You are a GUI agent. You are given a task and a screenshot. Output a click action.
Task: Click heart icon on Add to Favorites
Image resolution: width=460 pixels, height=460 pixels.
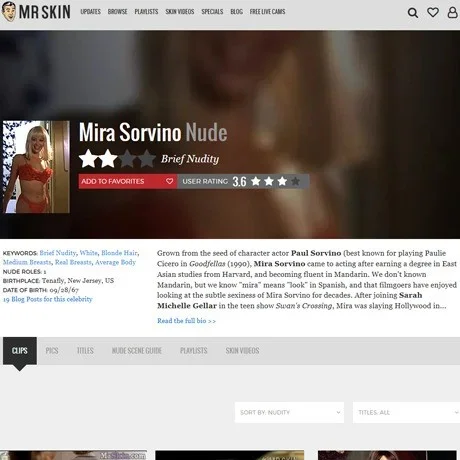[169, 181]
